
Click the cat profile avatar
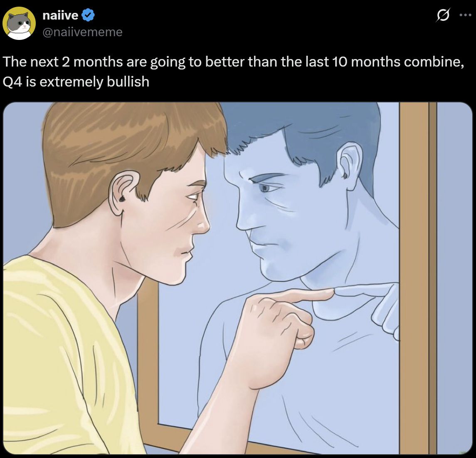(19, 23)
